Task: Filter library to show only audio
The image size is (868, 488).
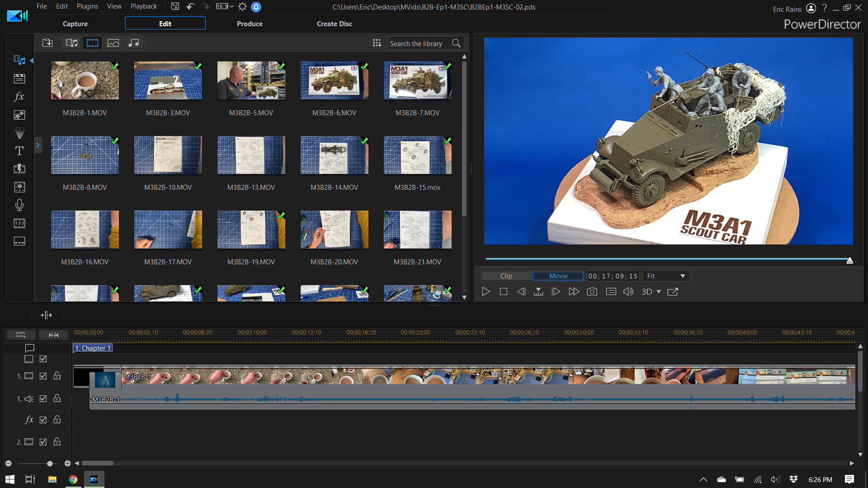Action: click(x=134, y=43)
